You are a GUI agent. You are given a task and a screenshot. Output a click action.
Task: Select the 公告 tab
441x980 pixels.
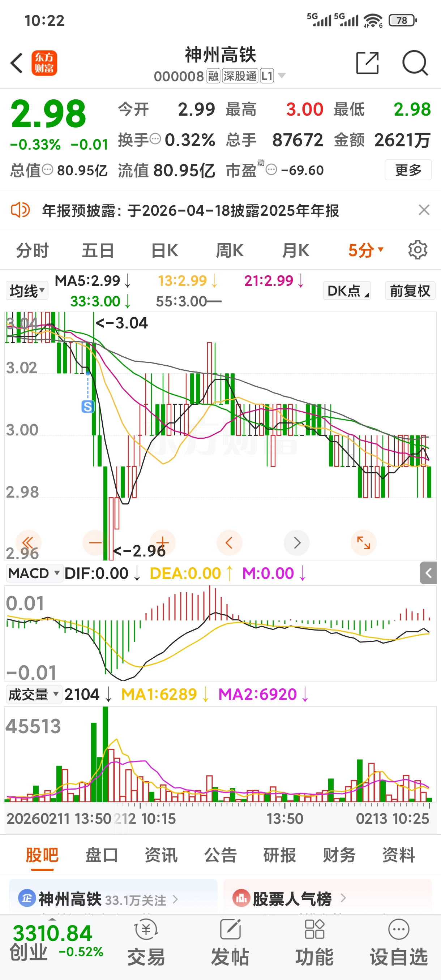(x=220, y=855)
